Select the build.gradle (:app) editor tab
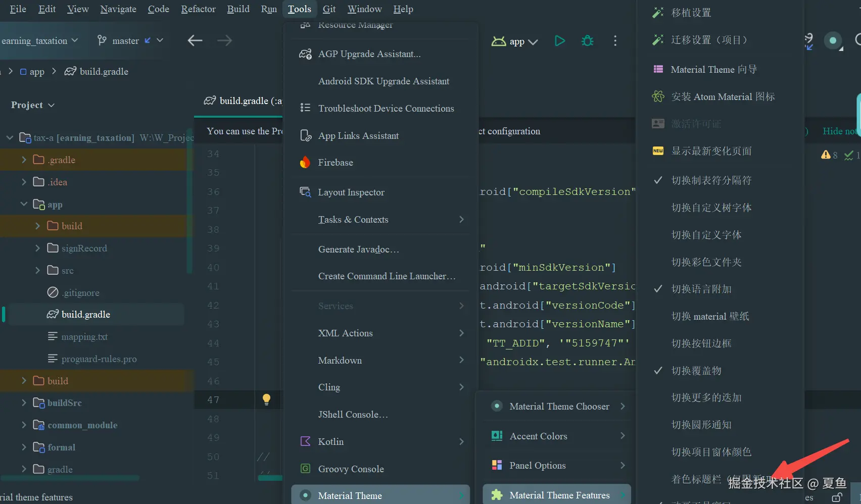 [x=243, y=101]
